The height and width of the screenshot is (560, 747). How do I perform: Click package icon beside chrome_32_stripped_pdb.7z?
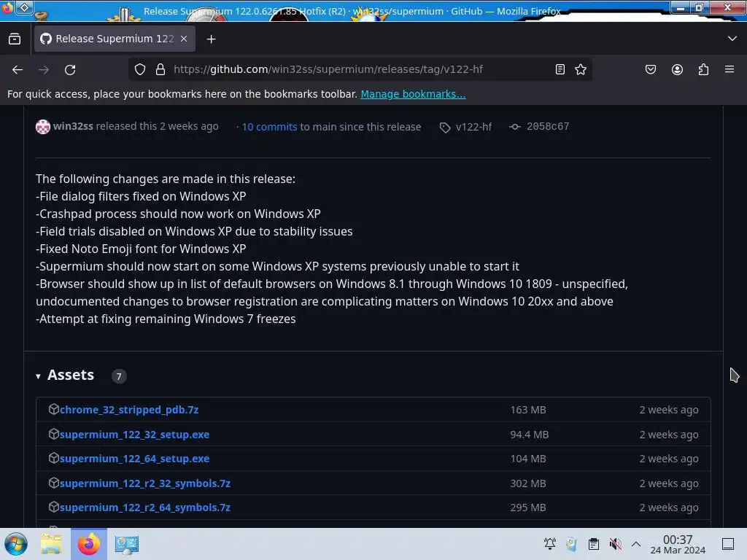[x=53, y=409]
